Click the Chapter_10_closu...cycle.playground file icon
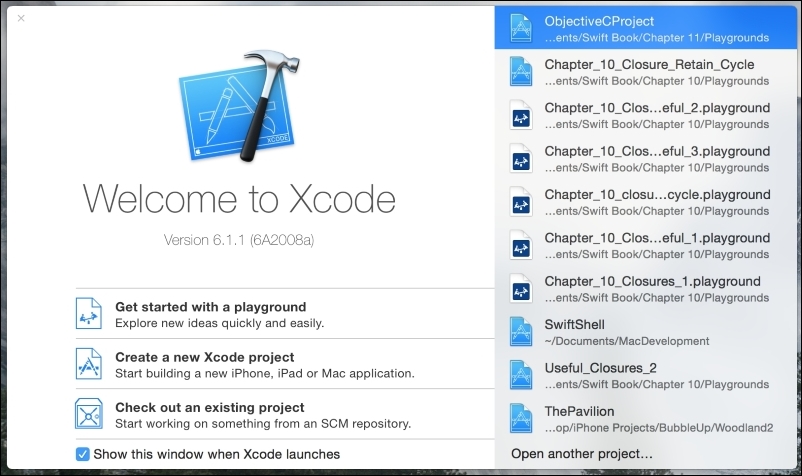Image resolution: width=802 pixels, height=476 pixels. (521, 202)
